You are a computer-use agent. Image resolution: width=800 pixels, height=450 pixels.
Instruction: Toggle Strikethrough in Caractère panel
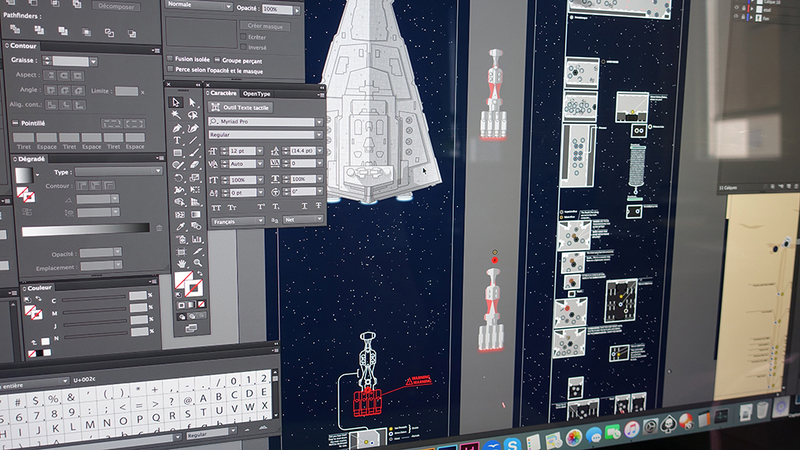tap(318, 206)
